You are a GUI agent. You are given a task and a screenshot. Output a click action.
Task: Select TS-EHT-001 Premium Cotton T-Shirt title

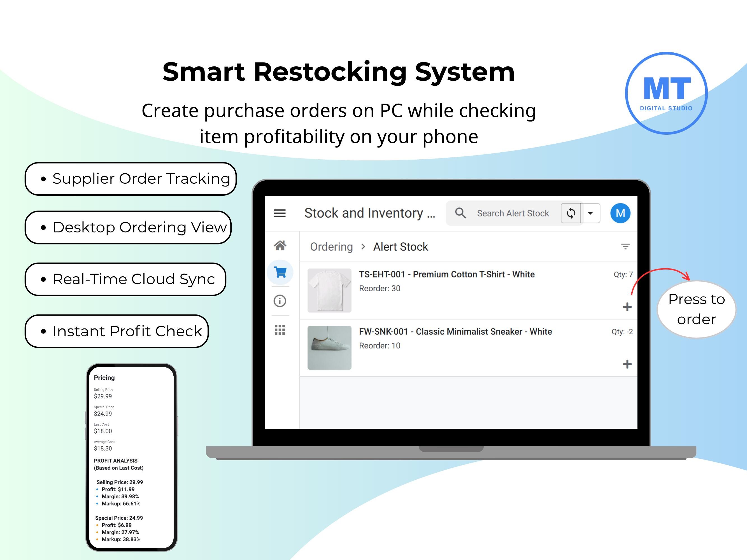pyautogui.click(x=447, y=274)
